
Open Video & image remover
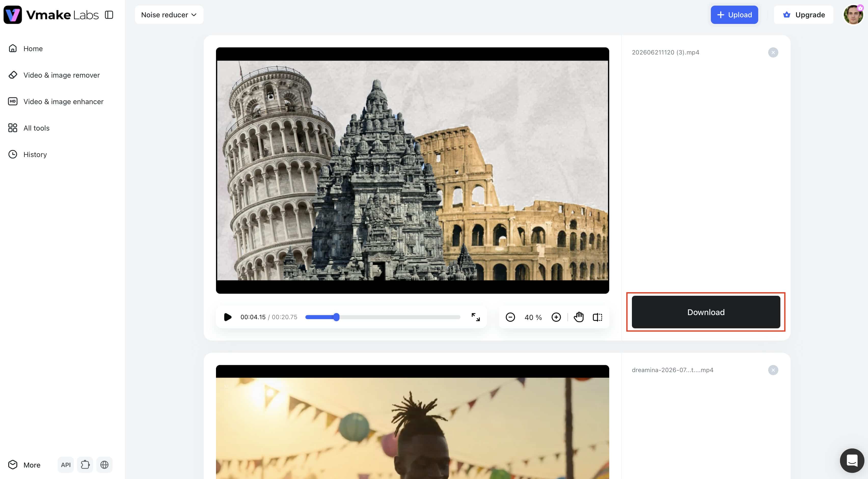point(62,75)
